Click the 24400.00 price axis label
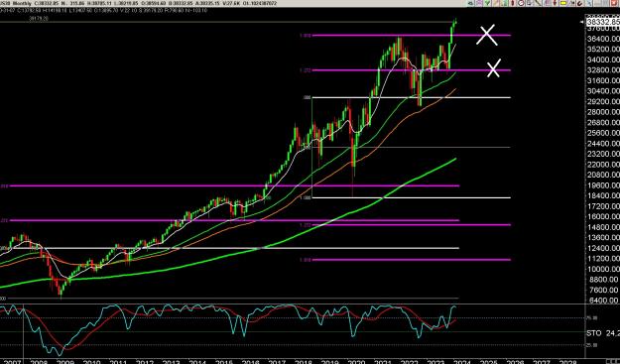The image size is (620, 364). 604,144
